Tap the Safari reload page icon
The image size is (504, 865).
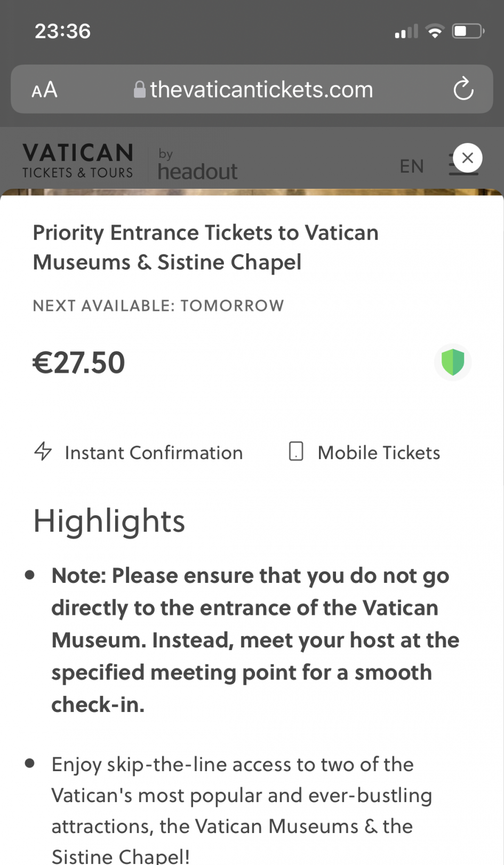(x=463, y=89)
